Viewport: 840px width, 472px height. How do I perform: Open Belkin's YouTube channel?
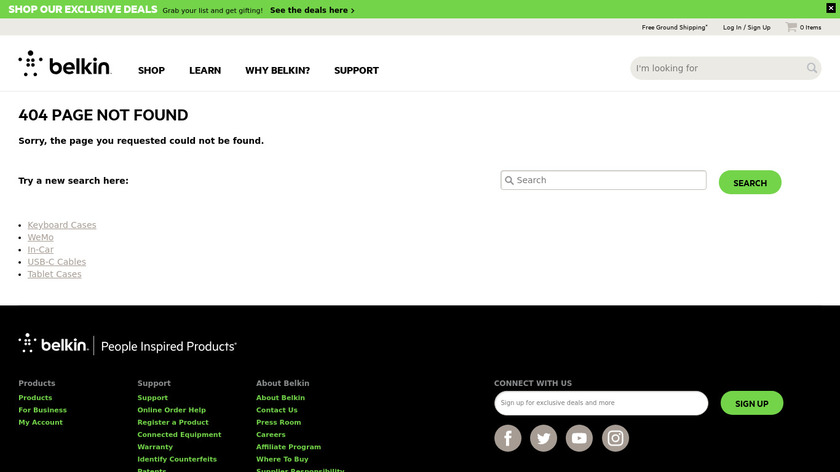579,438
